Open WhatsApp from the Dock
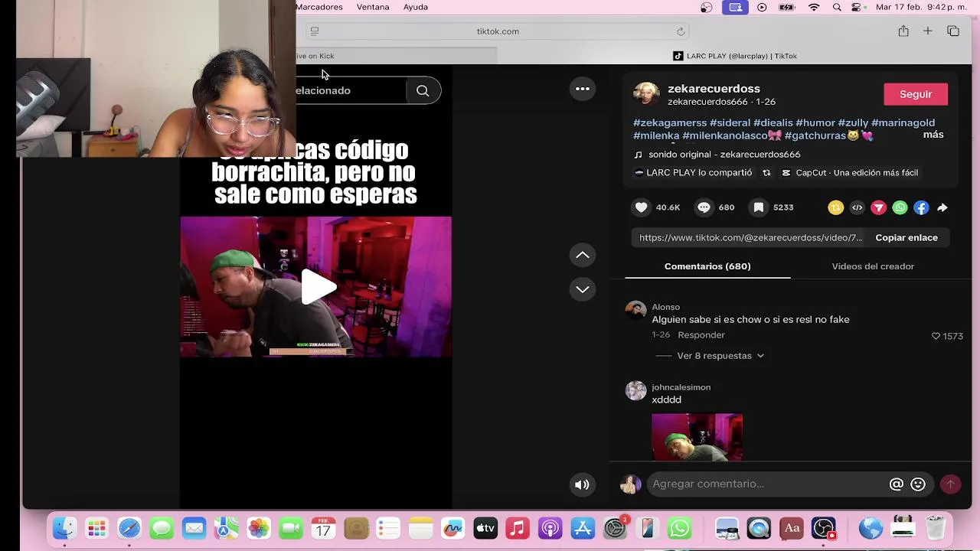980x551 pixels. (x=680, y=528)
